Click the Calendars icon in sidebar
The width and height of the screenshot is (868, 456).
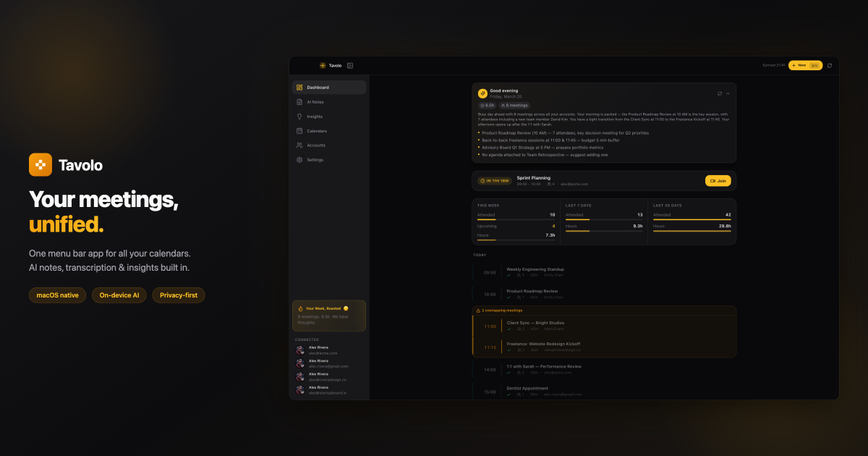299,131
